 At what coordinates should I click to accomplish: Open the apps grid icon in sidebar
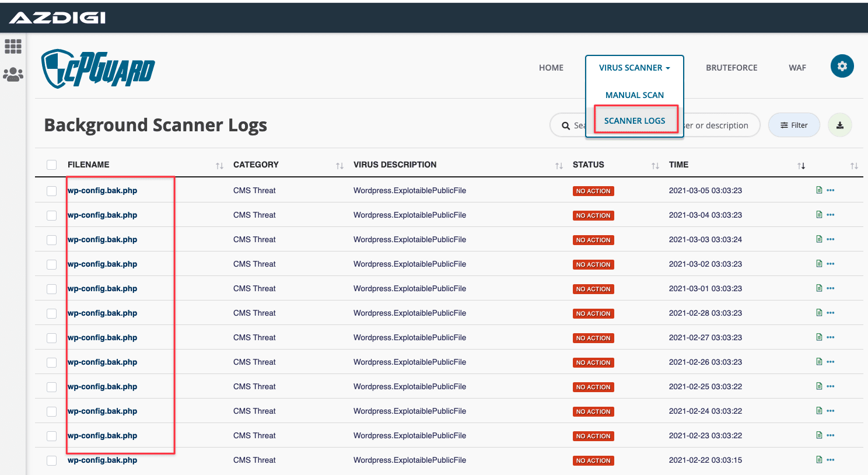[13, 46]
